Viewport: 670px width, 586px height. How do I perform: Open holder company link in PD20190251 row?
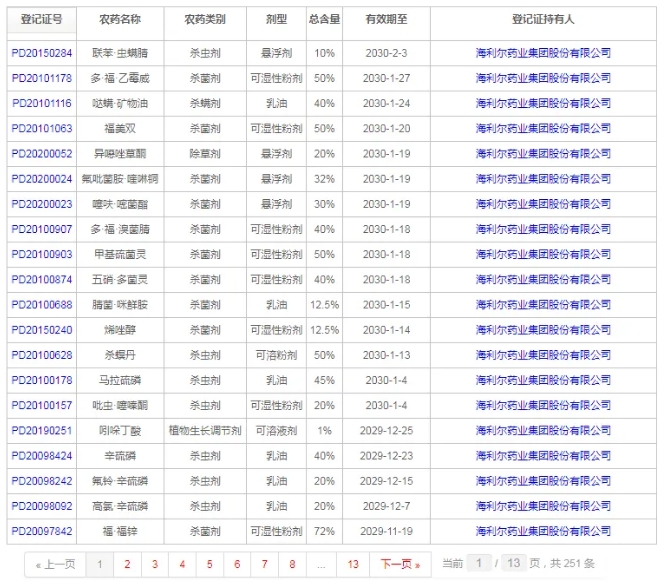point(543,431)
